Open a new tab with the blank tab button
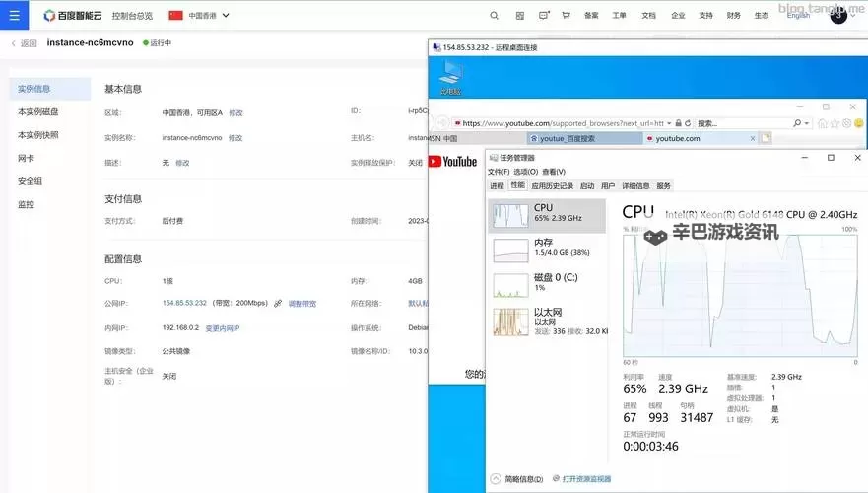 coord(766,138)
